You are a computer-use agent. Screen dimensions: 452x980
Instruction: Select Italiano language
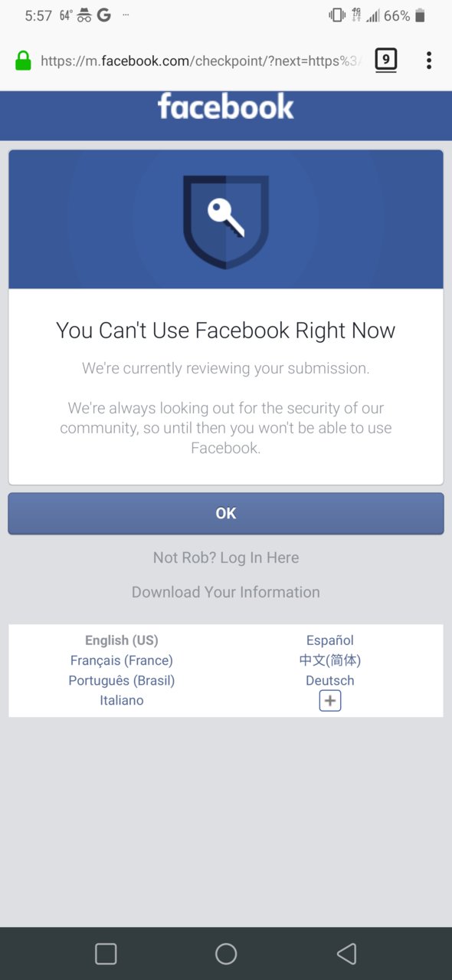click(x=122, y=700)
